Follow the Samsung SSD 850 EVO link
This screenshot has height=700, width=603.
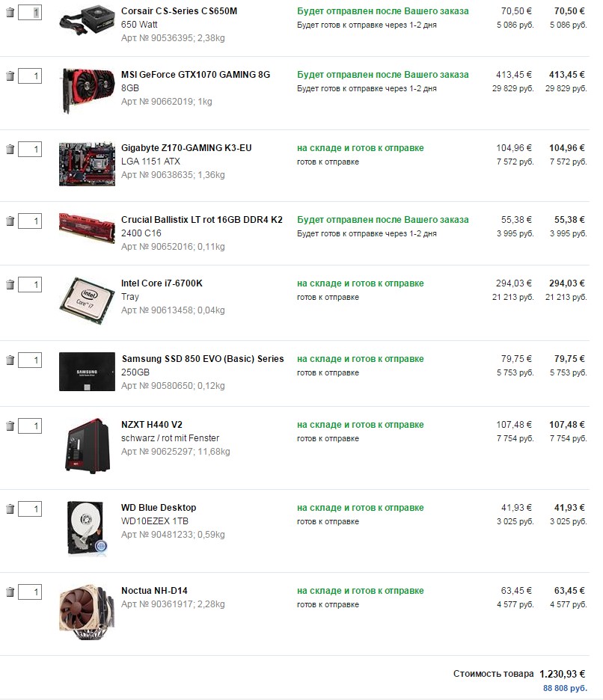pos(202,359)
